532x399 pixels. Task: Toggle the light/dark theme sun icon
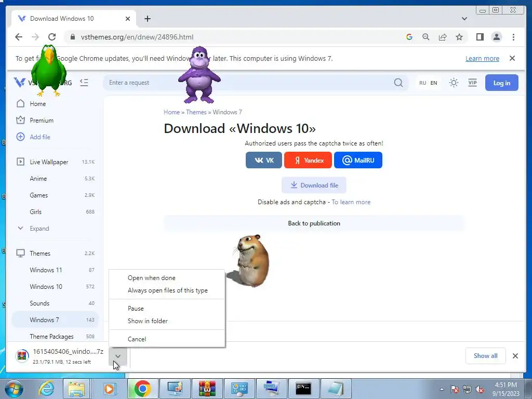click(x=454, y=83)
